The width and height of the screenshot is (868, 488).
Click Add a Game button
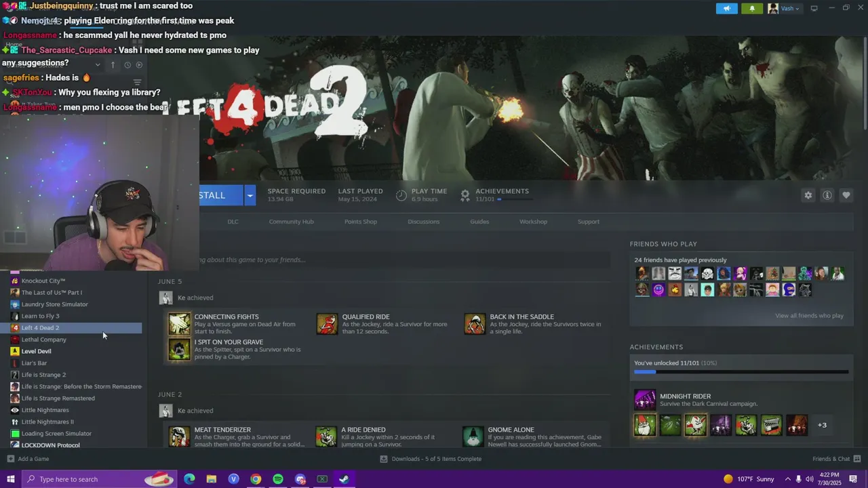click(x=28, y=459)
